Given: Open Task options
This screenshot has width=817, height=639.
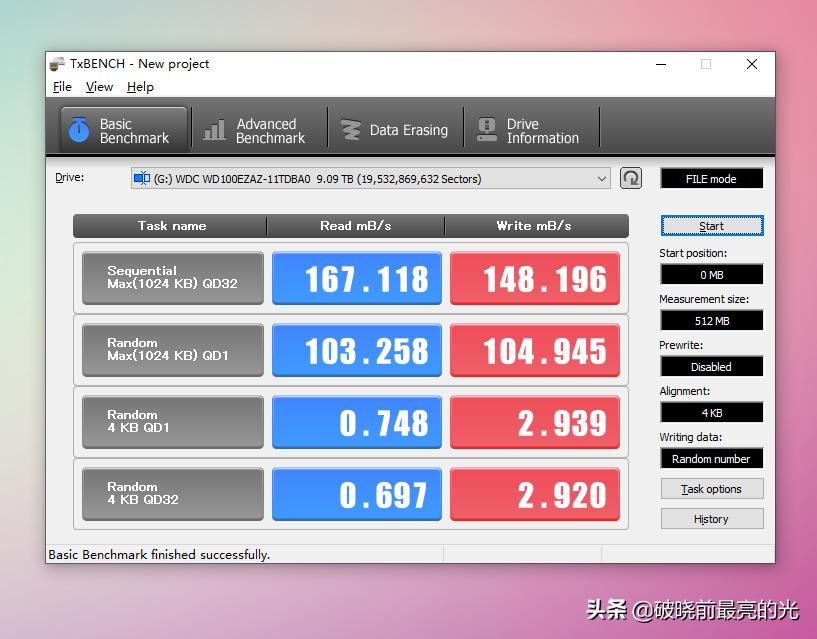Looking at the screenshot, I should click(711, 489).
